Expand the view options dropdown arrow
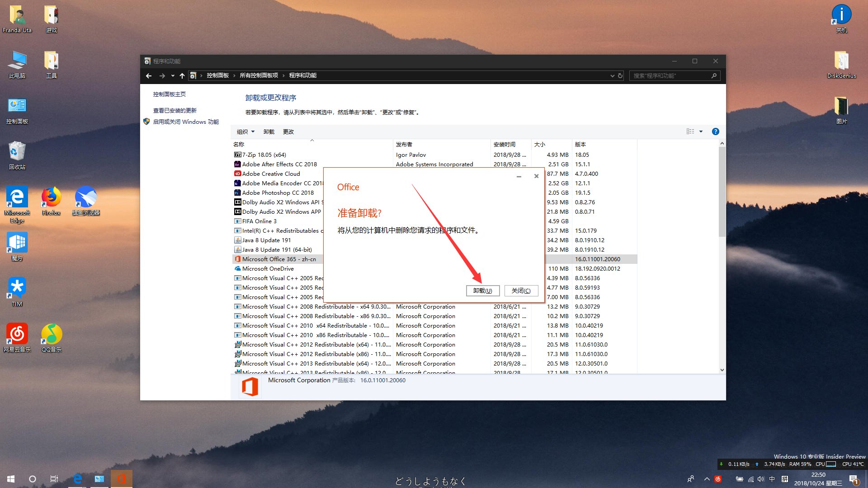The image size is (868, 488). (701, 131)
